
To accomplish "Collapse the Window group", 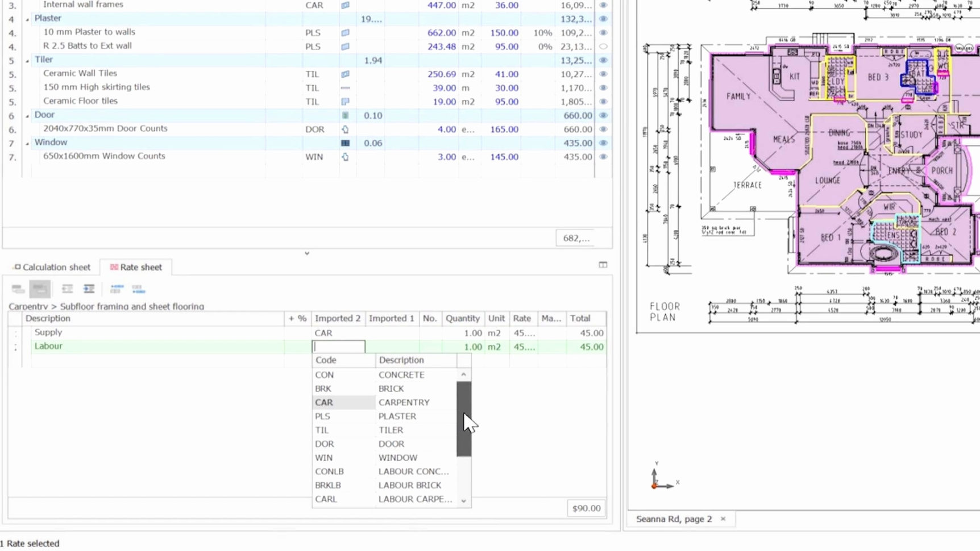I will click(x=27, y=144).
